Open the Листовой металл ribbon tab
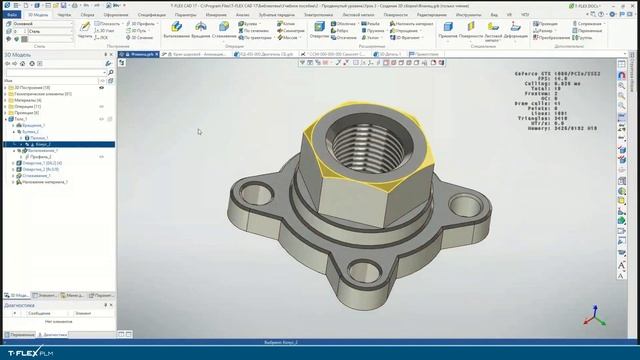The image size is (640, 360). click(358, 15)
